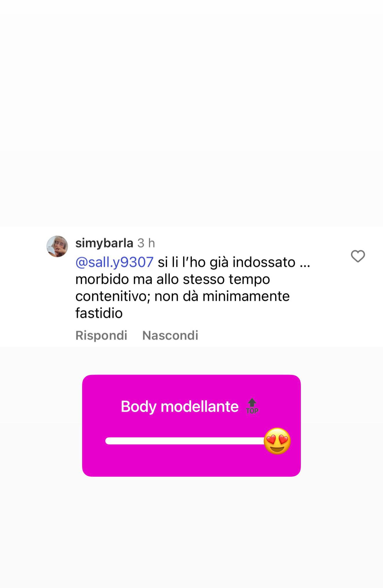Open the @sall.y9307 mention

tap(114, 262)
